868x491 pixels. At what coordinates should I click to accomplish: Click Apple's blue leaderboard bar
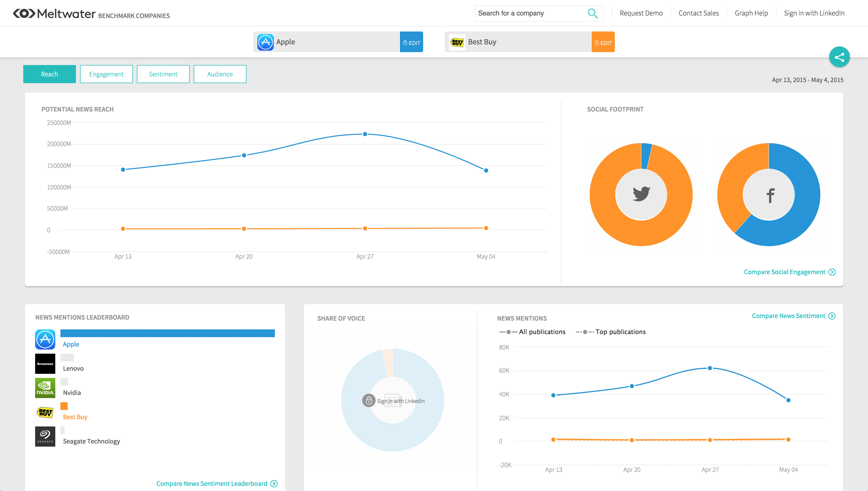(x=167, y=333)
